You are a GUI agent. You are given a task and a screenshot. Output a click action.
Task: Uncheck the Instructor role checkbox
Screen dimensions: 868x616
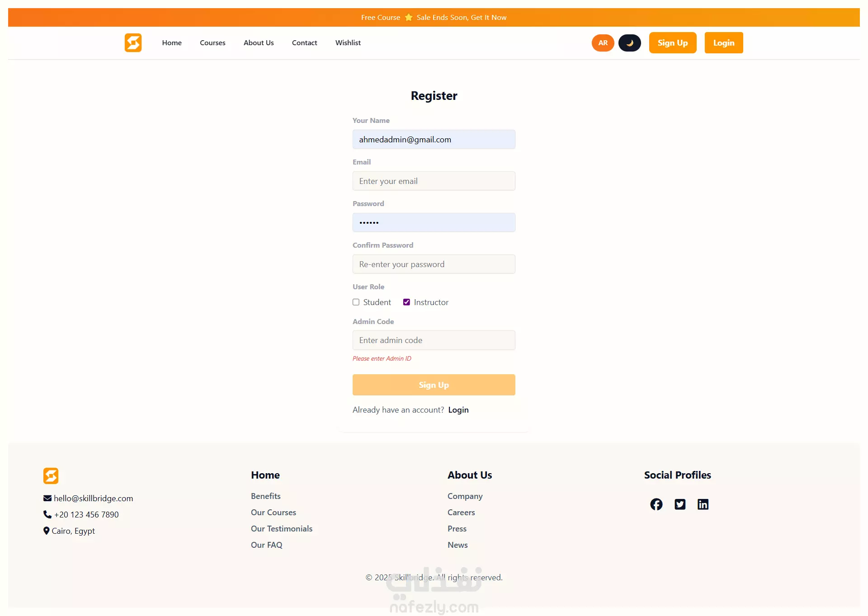tap(407, 302)
